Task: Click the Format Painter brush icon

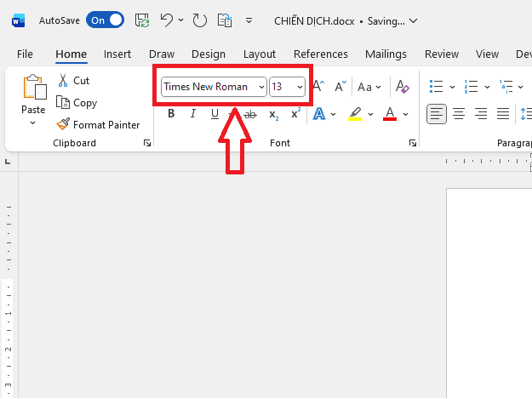Action: (x=63, y=124)
